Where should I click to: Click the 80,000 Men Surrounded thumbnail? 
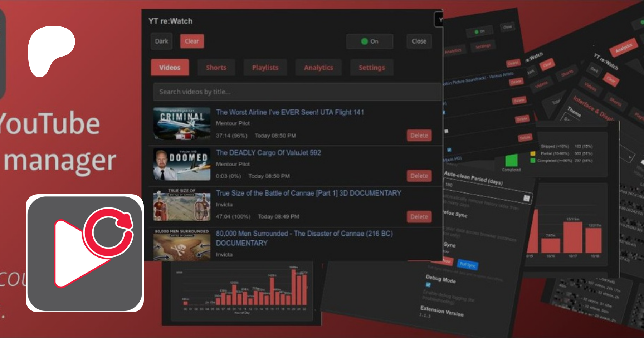click(181, 245)
